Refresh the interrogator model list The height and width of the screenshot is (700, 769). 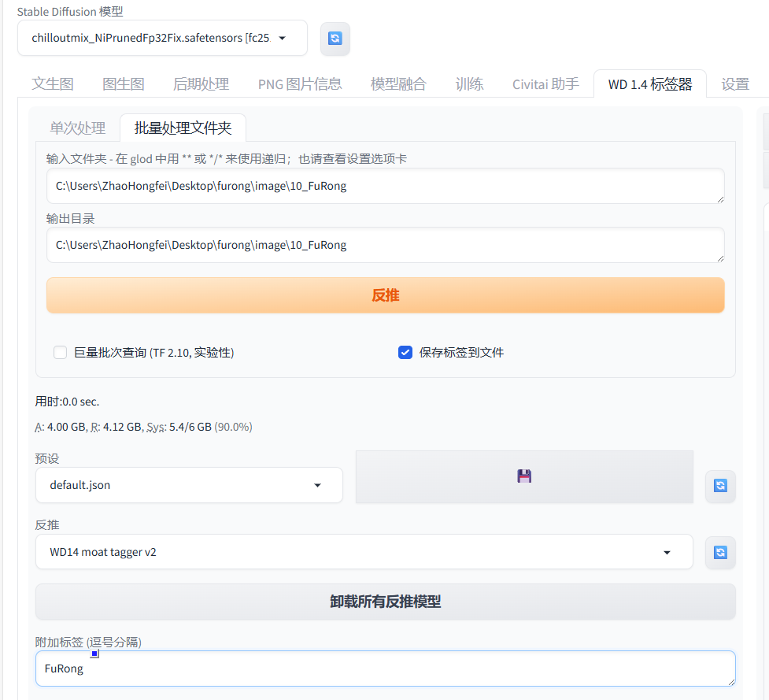pyautogui.click(x=719, y=553)
